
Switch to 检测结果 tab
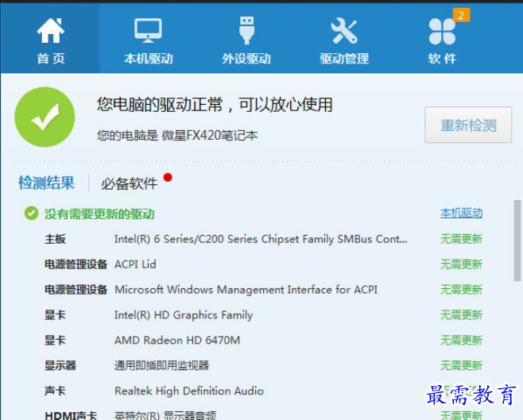(46, 183)
